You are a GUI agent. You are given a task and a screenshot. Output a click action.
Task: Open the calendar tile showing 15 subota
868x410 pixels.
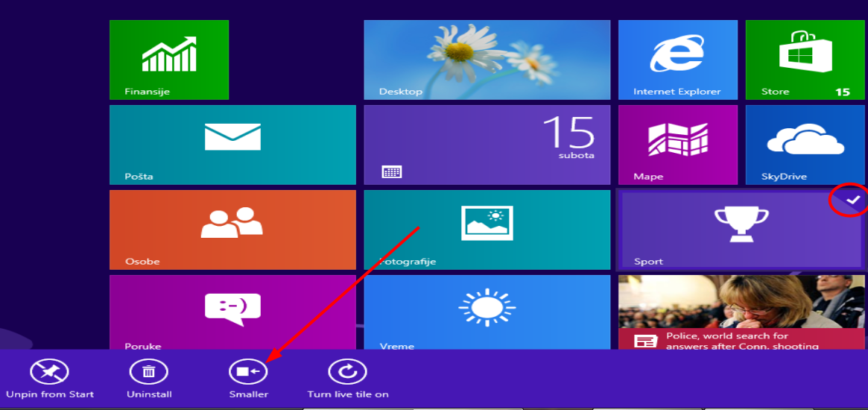click(x=487, y=145)
